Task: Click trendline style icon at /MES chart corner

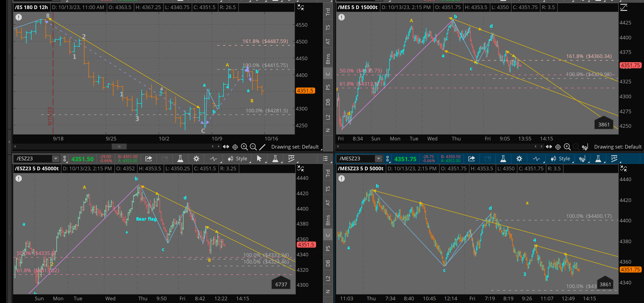Action: [x=623, y=7]
